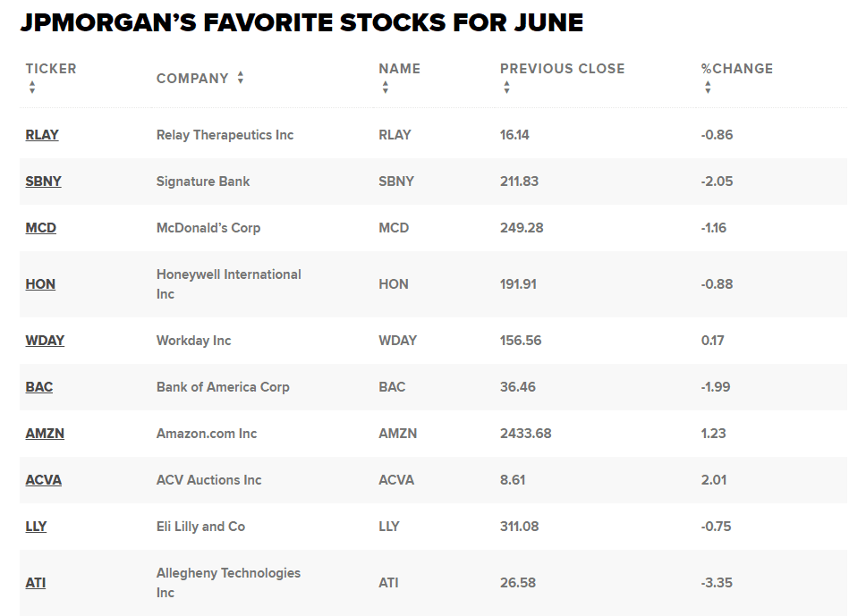Click the %Change header label

[736, 69]
